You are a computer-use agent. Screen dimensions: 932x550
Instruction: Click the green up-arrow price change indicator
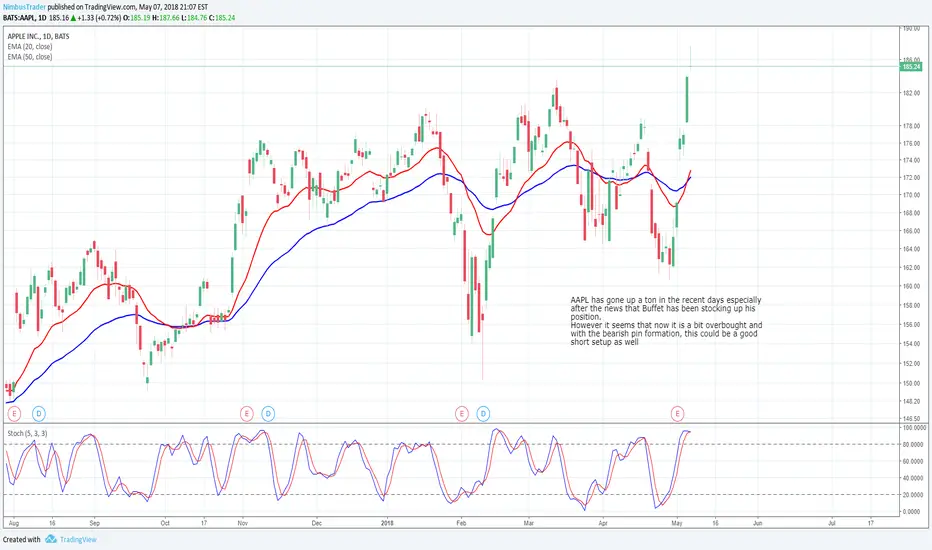(x=73, y=18)
